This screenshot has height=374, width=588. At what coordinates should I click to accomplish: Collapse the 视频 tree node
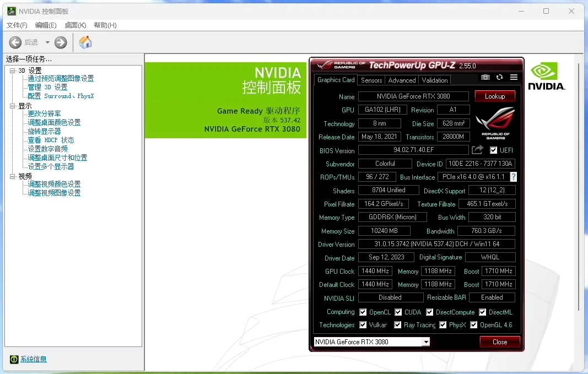click(12, 176)
